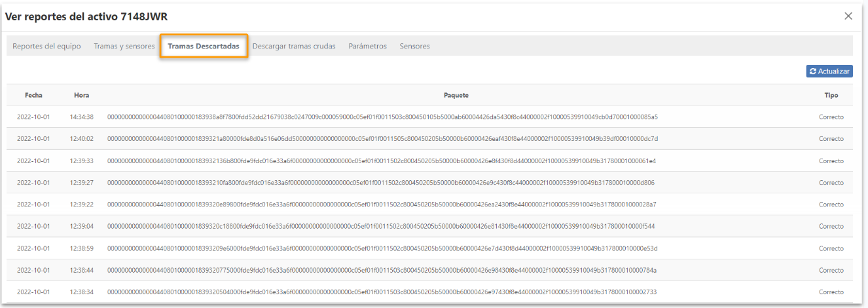The image size is (868, 308).
Task: Click the packet string in 12:38:34 row
Action: [x=382, y=292]
